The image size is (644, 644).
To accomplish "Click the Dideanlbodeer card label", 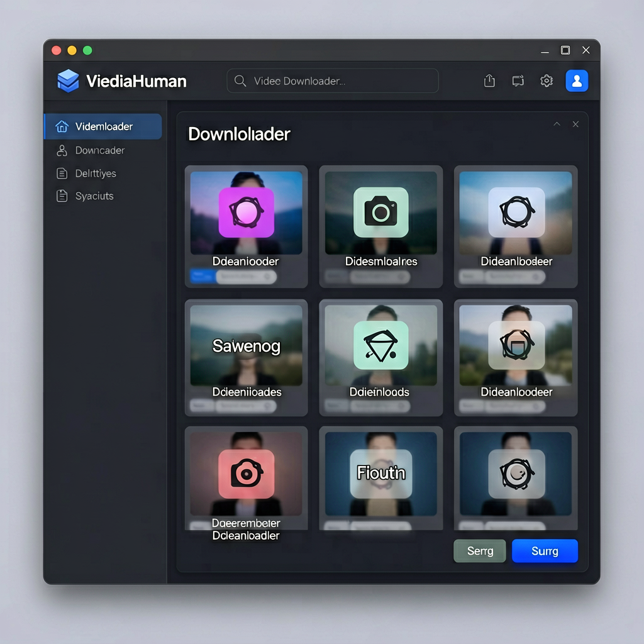I will pyautogui.click(x=516, y=261).
